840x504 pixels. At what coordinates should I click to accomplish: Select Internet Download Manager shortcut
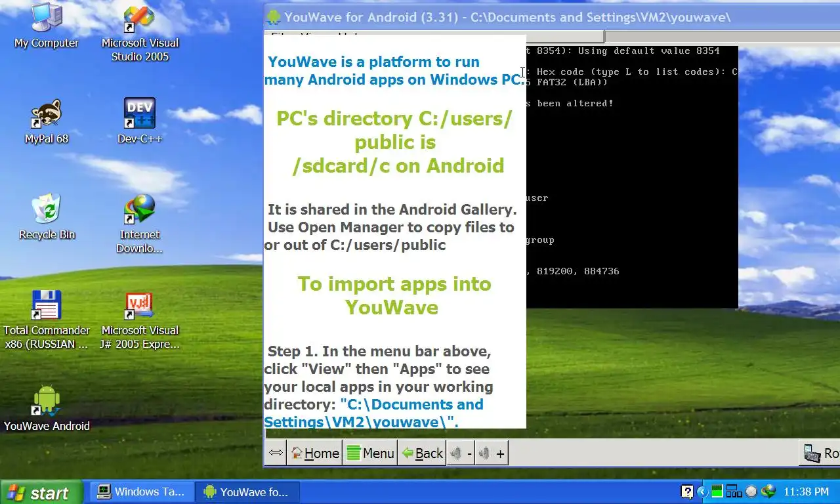[x=140, y=224]
